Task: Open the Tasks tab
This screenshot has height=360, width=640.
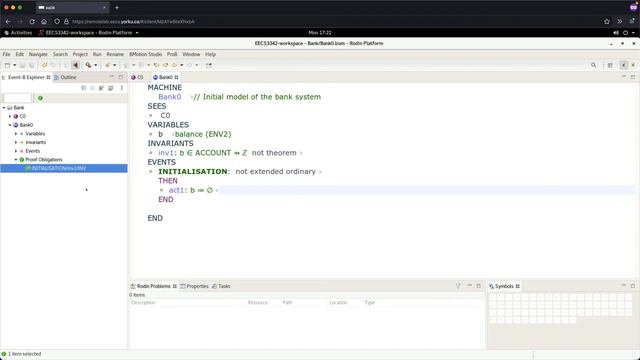Action: pyautogui.click(x=221, y=286)
